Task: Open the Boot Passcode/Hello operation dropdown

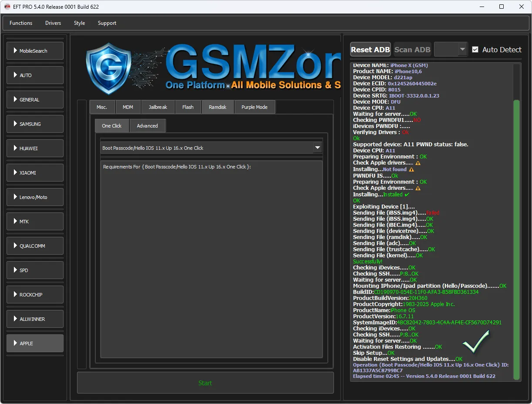Action: (317, 148)
